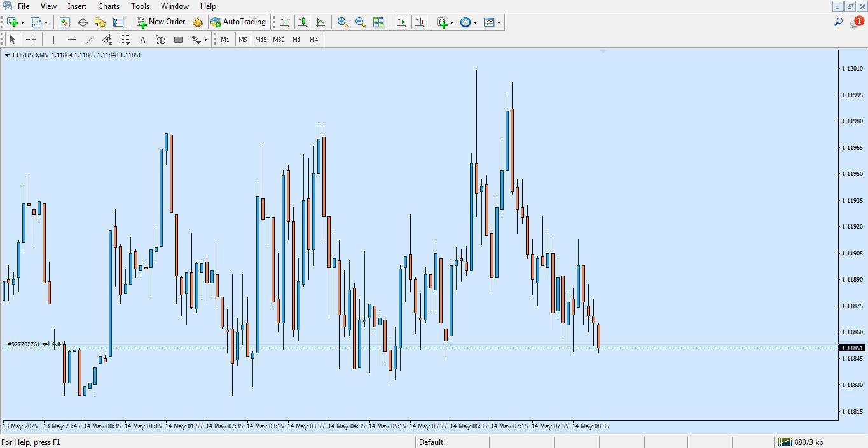Screen dimensions: 868x448
Task: Open the Insert menu
Action: coord(77,6)
